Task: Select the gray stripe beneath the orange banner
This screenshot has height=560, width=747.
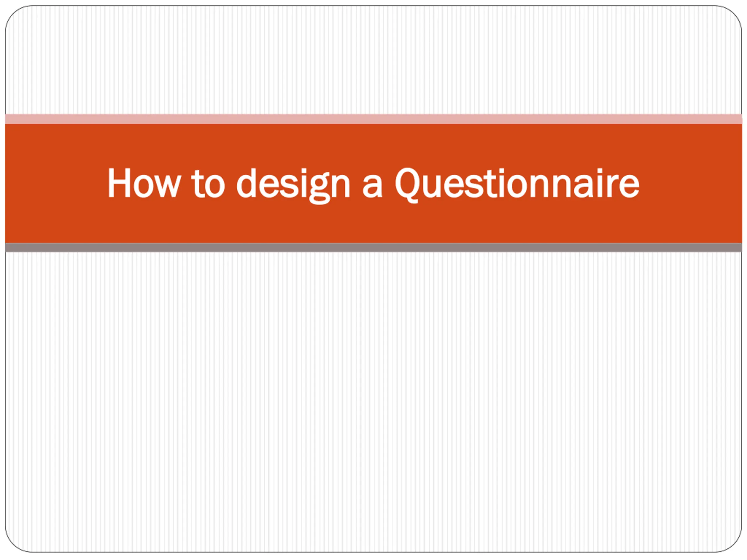Action: coord(373,247)
